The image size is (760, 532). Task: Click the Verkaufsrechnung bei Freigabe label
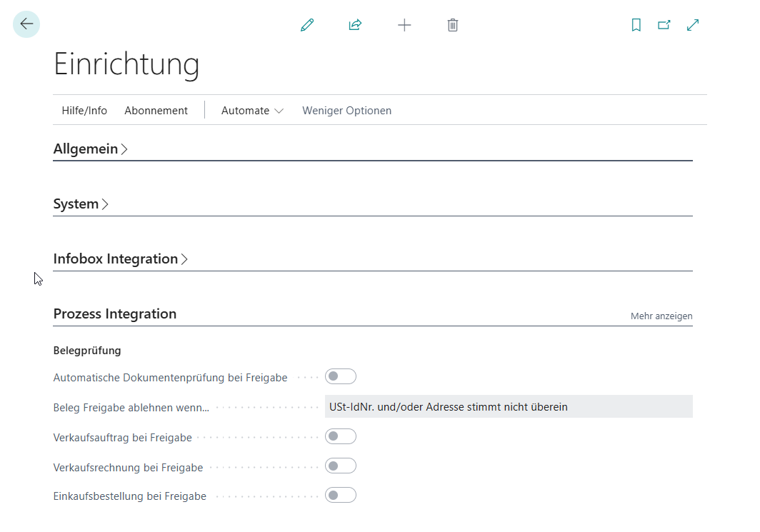coord(129,468)
